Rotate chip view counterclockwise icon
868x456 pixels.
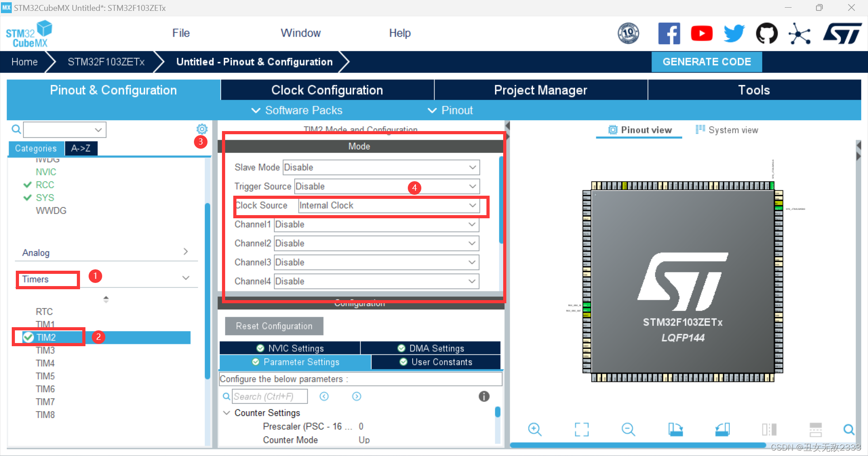(x=722, y=429)
